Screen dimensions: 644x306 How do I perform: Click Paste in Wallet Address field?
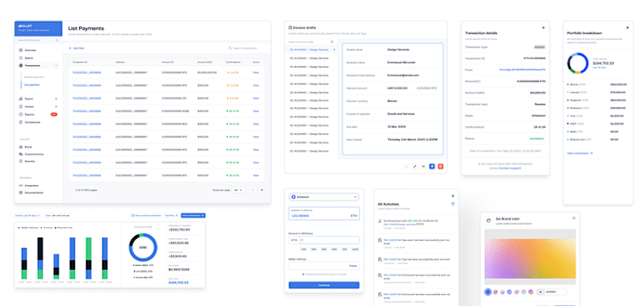tap(353, 266)
